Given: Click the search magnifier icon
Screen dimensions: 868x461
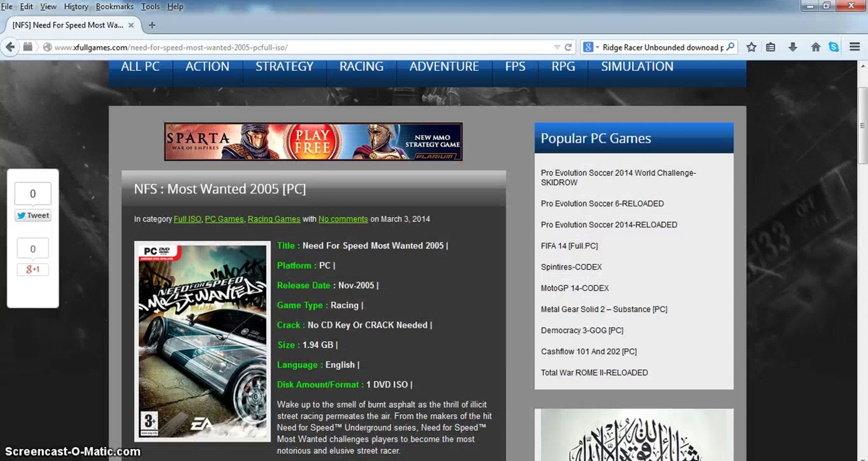Looking at the screenshot, I should (x=730, y=47).
